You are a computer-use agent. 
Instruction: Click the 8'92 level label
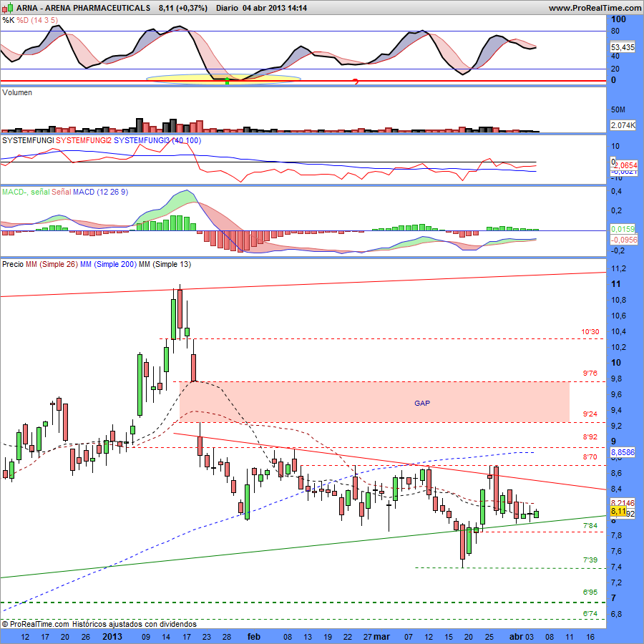(x=590, y=437)
